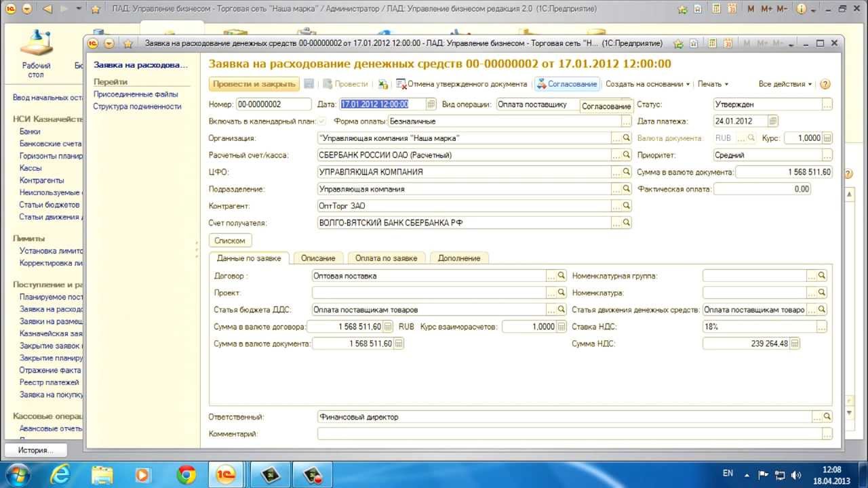Click calendar icon next to Дата field
The width and height of the screenshot is (868, 488).
[431, 104]
